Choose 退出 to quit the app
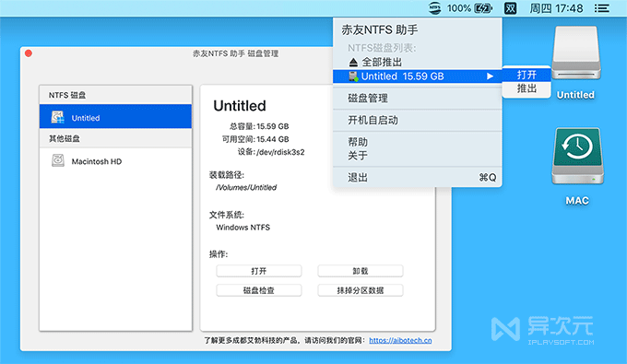 click(417, 178)
